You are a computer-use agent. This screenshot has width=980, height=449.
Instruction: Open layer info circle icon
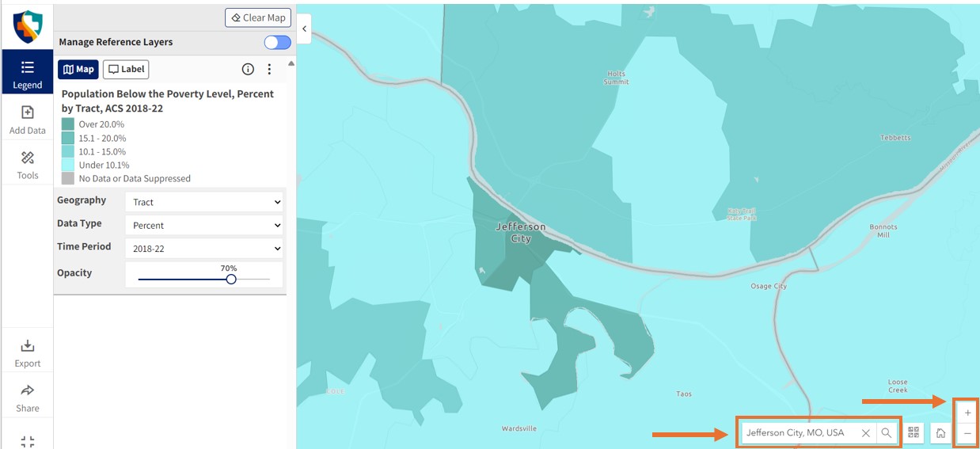click(248, 70)
